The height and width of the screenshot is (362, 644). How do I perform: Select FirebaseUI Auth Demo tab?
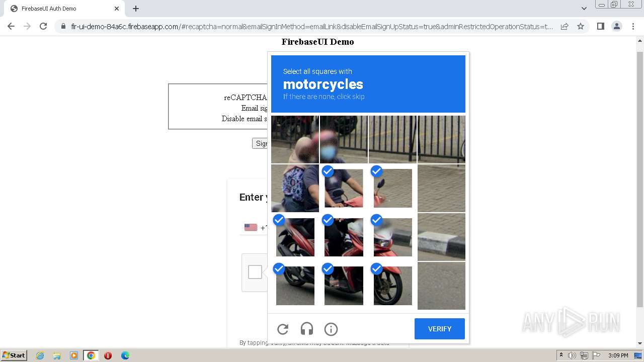pyautogui.click(x=63, y=9)
